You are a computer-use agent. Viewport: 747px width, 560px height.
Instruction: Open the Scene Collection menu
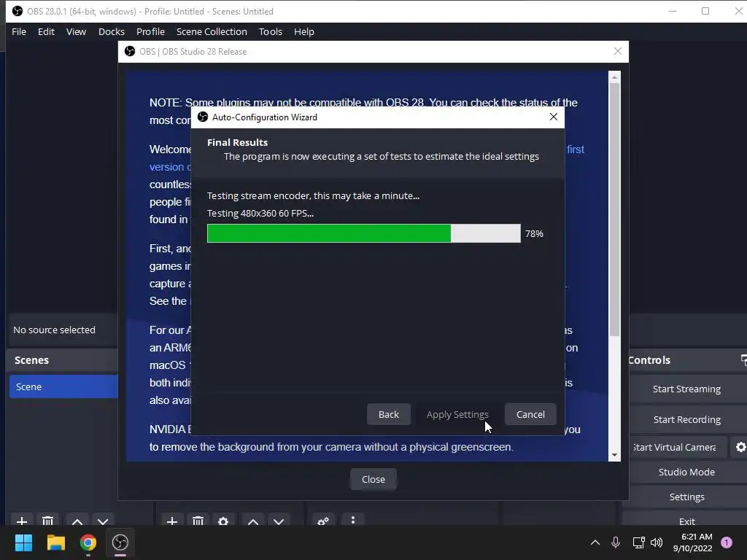click(212, 31)
